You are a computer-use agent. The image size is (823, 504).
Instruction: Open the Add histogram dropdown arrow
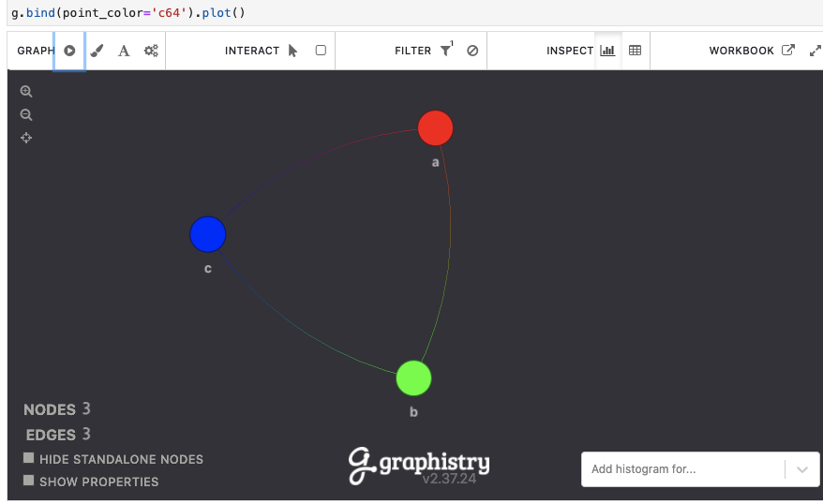802,469
